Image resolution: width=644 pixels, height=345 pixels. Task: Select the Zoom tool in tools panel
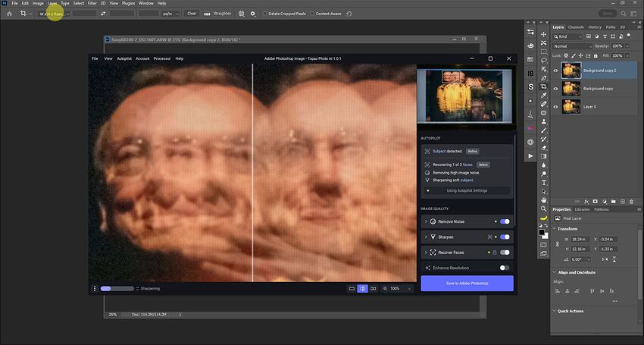point(544,209)
